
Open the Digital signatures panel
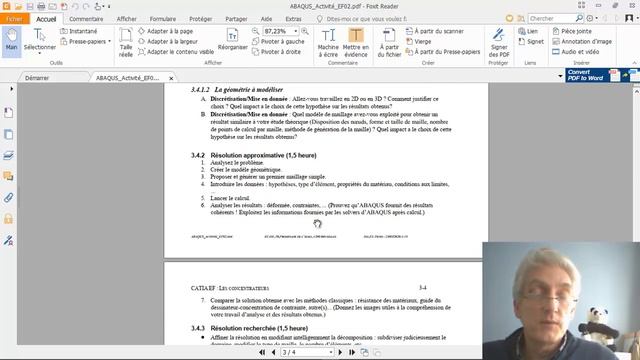click(8, 240)
